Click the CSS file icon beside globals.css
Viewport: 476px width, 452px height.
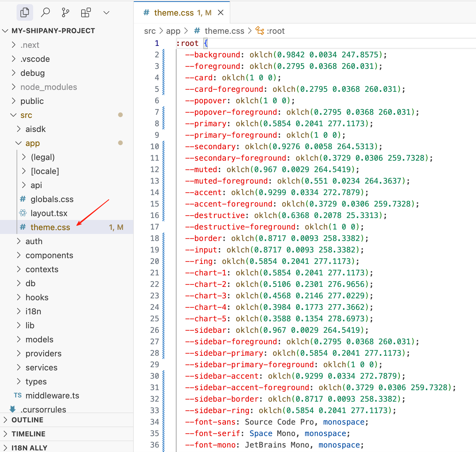(x=22, y=199)
